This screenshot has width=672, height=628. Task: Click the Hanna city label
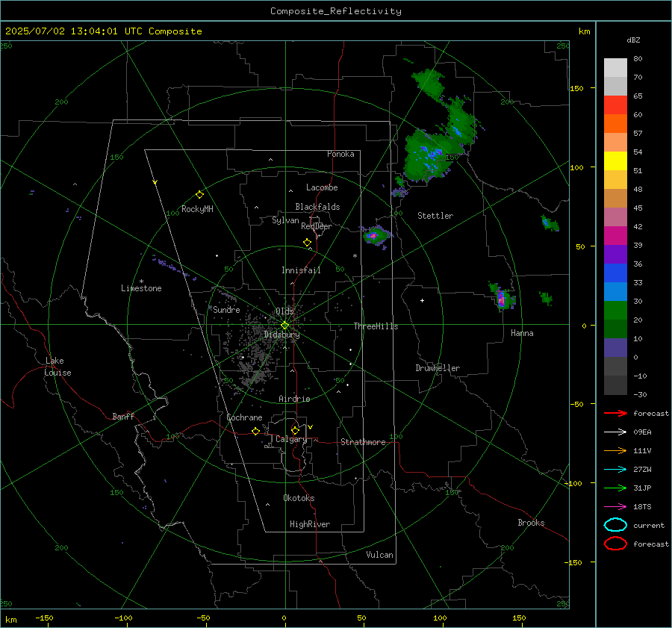pyautogui.click(x=522, y=333)
